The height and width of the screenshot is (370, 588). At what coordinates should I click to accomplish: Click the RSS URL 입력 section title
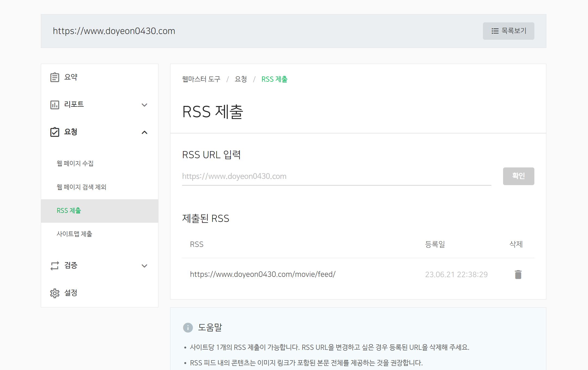[x=212, y=155]
